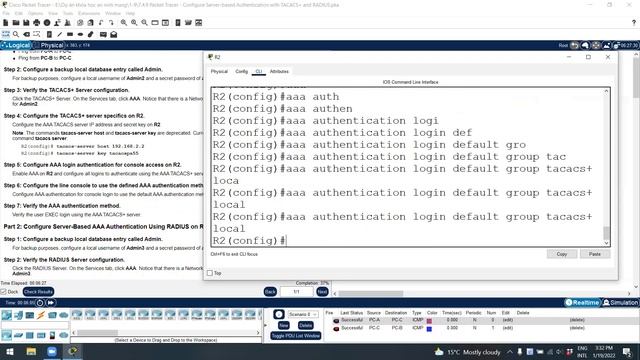Viewport: 640px width, 360px height.
Task: Select the Connections lightning bolt category
Action: click(x=41, y=315)
